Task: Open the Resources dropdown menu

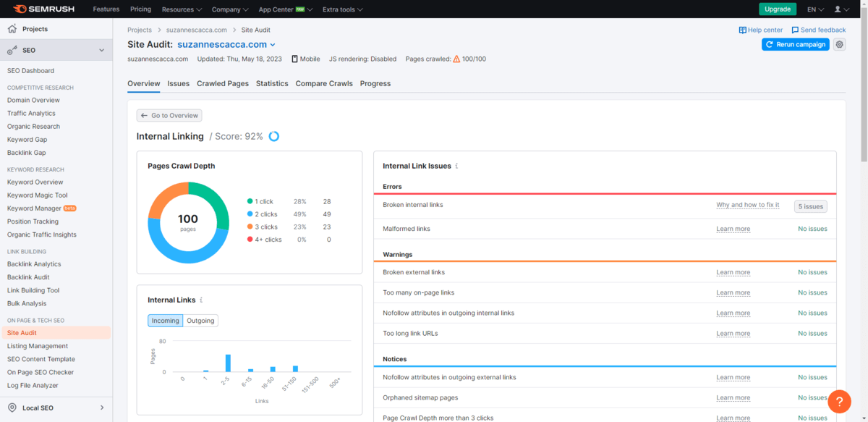Action: pyautogui.click(x=182, y=9)
